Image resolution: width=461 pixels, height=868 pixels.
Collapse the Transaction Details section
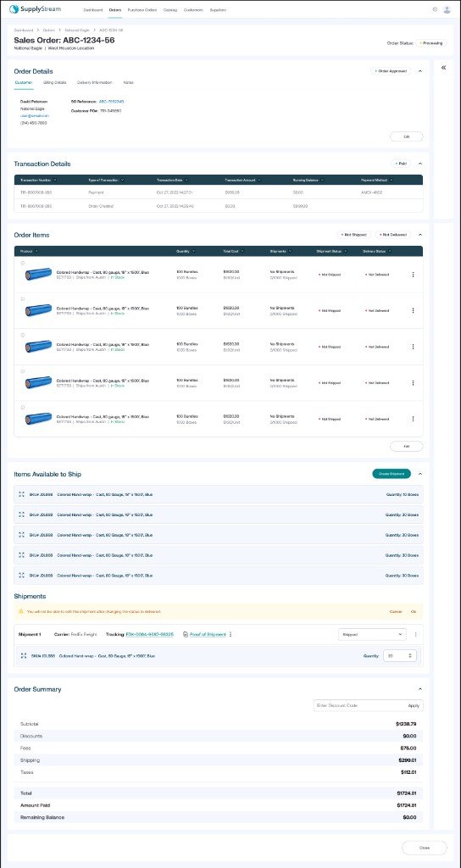[x=420, y=164]
